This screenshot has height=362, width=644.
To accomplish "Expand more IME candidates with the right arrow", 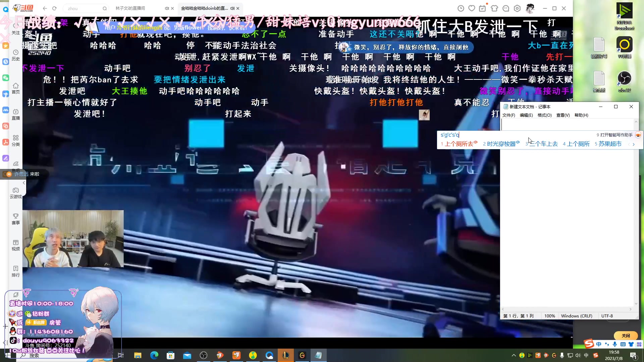I will coord(634,144).
